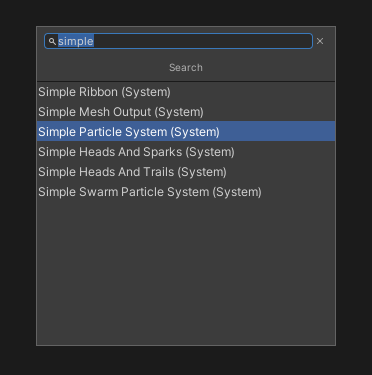
Task: Choose Simple Mesh Output (System)
Action: (186, 112)
